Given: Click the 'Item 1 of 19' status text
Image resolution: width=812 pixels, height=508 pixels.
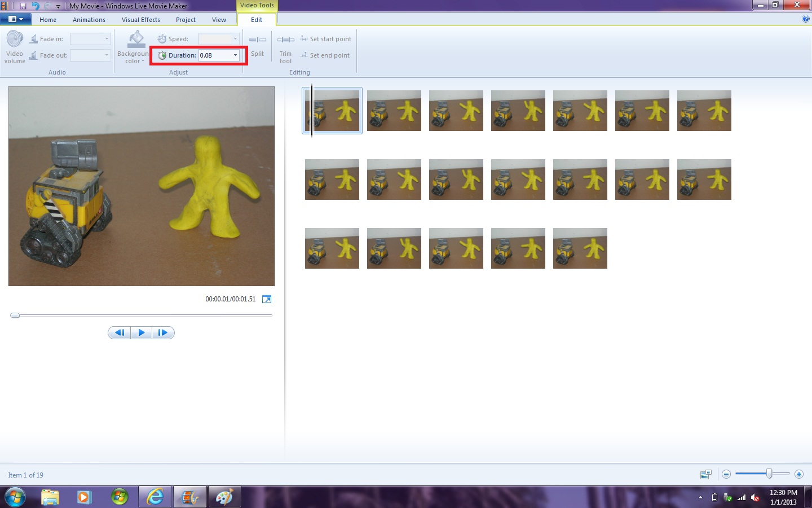Looking at the screenshot, I should [x=26, y=475].
